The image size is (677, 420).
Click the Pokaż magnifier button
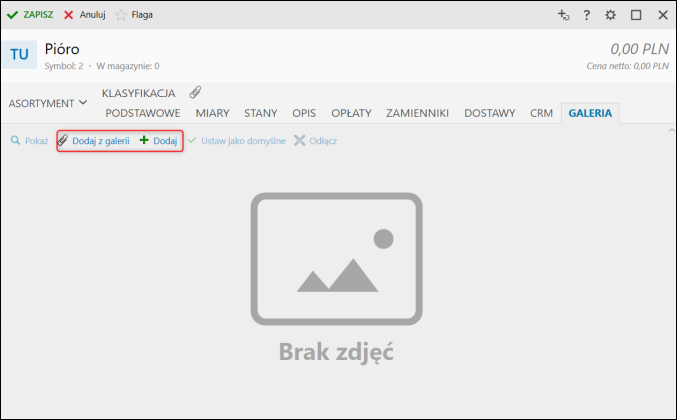29,141
